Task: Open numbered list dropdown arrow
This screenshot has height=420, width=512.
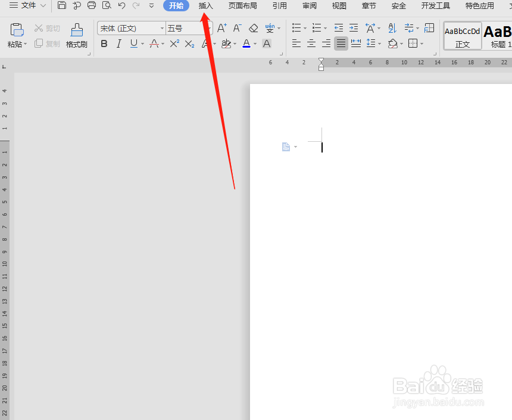Action: click(325, 29)
